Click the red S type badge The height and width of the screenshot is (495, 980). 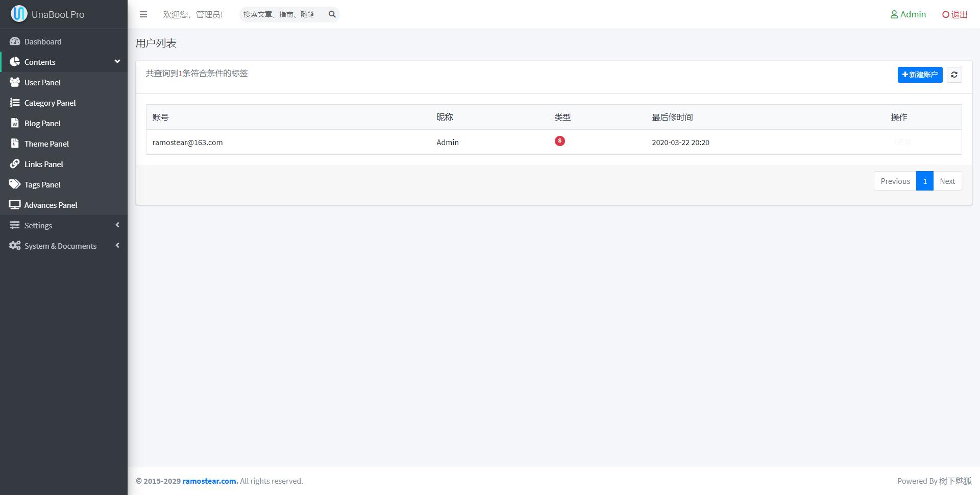[559, 141]
